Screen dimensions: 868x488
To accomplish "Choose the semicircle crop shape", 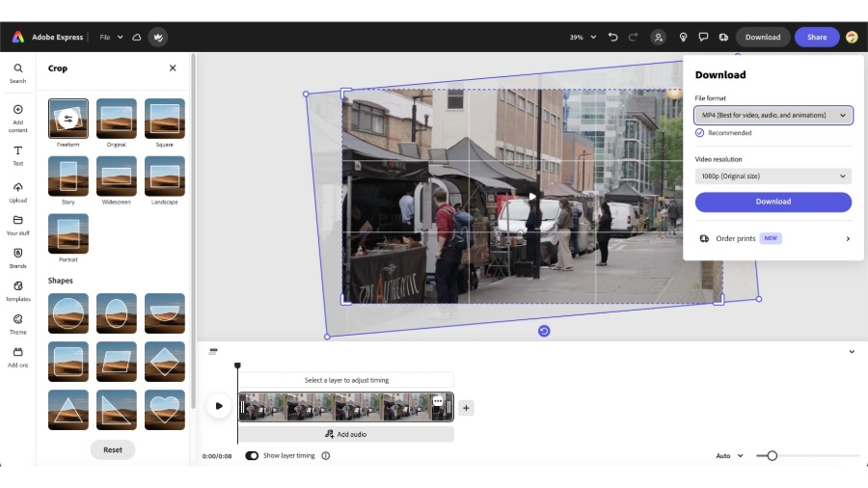I will (x=165, y=313).
